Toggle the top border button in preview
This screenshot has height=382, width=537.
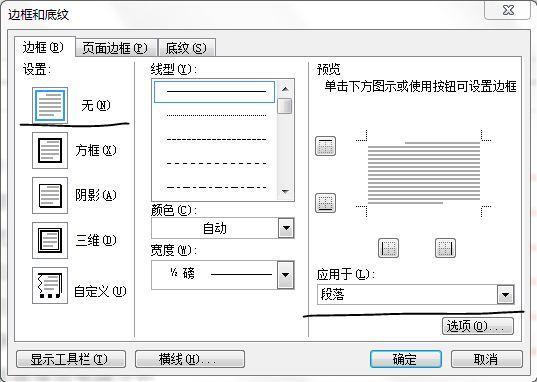click(x=325, y=146)
